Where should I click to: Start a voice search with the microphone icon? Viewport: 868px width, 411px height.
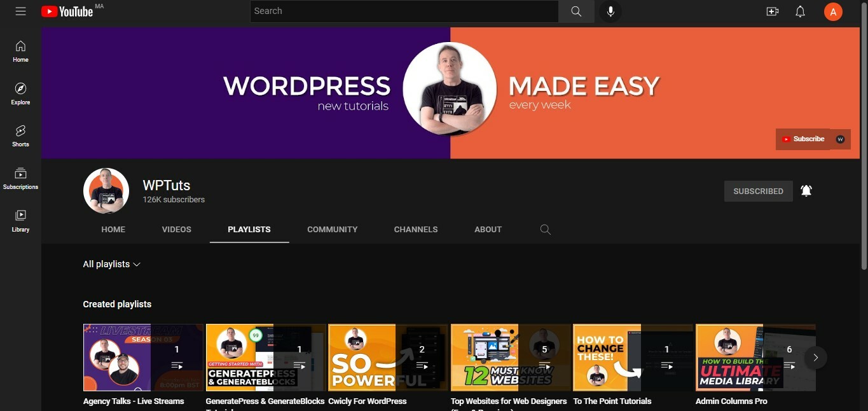610,11
